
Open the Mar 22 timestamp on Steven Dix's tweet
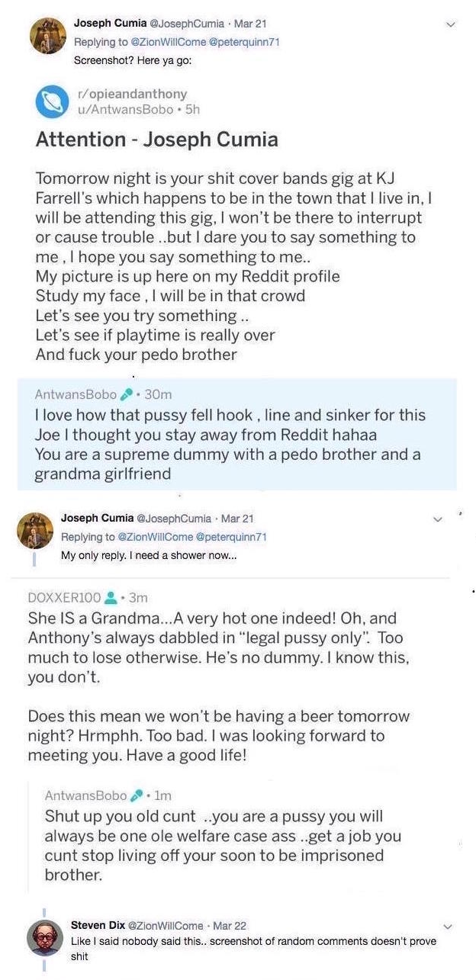(229, 926)
